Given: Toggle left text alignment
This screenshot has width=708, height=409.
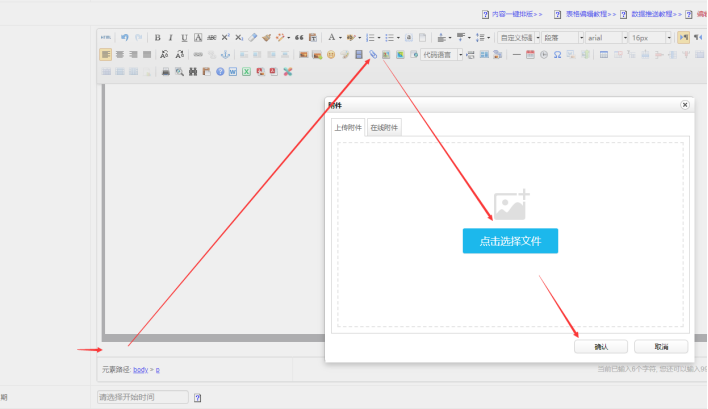Looking at the screenshot, I should tap(105, 54).
